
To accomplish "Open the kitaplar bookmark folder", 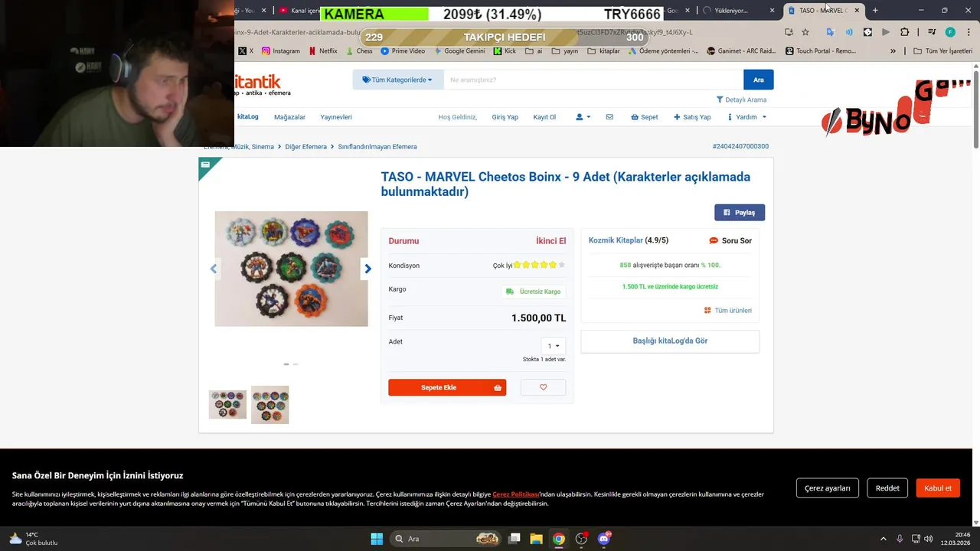I will click(603, 51).
